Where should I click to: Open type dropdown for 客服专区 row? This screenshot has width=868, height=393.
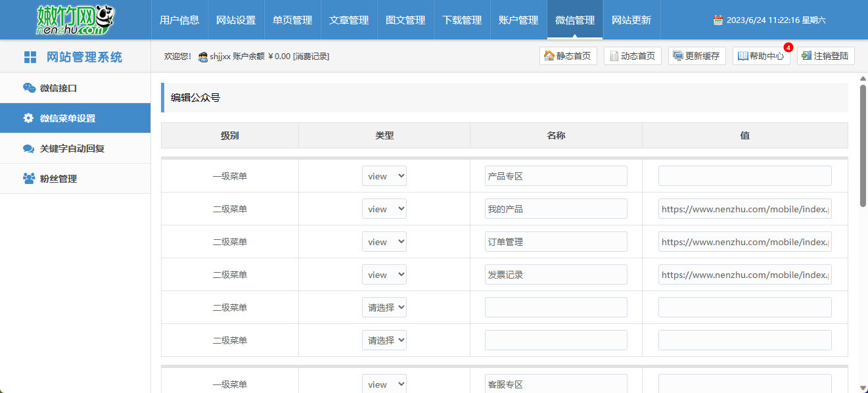tap(384, 384)
